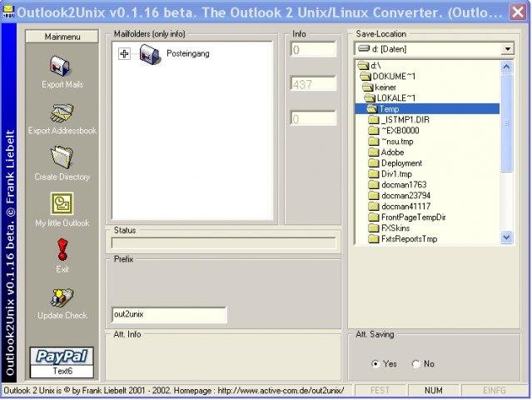Click the folder list scroll-up arrow
The image size is (532, 400).
506,67
